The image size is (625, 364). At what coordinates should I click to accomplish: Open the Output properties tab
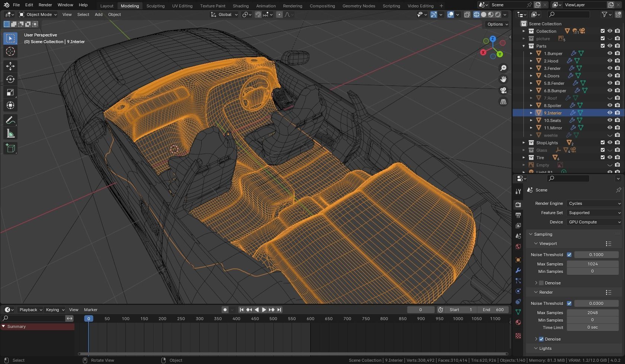518,215
